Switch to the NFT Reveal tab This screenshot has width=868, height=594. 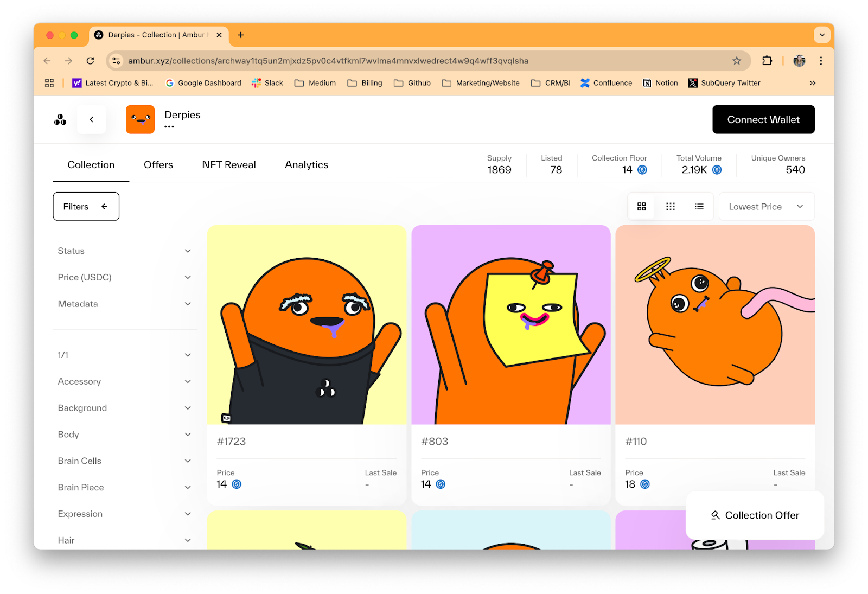tap(229, 165)
